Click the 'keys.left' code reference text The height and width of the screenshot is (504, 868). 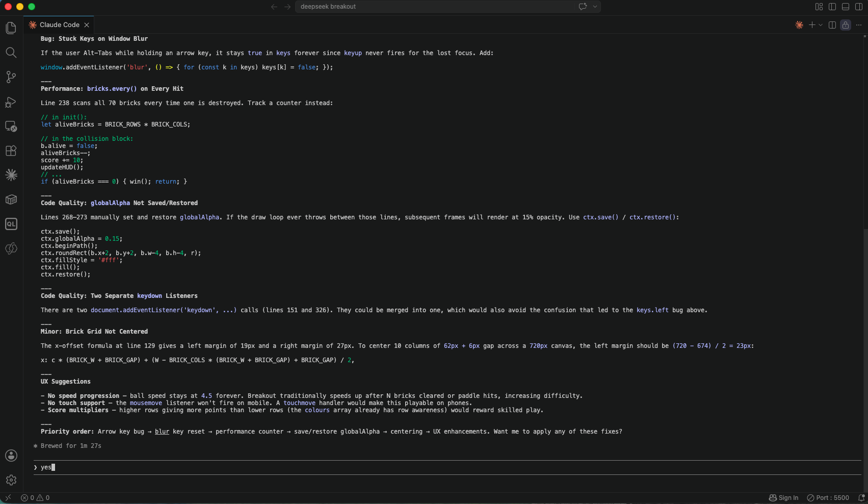click(652, 310)
